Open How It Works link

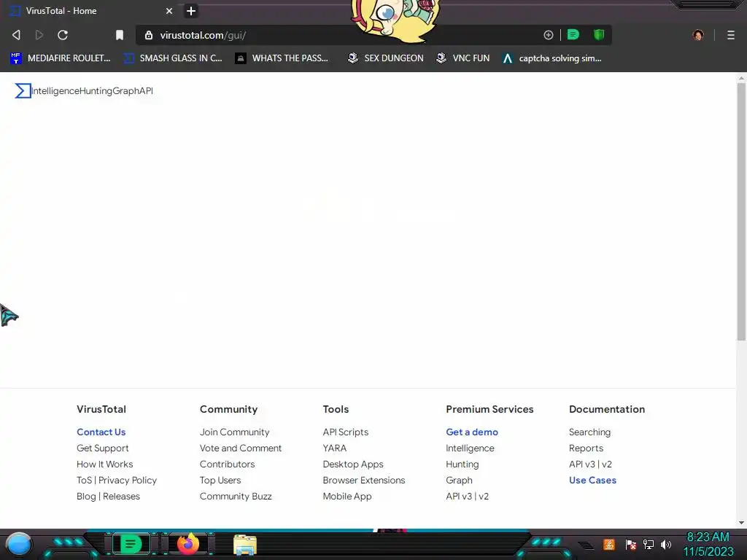click(105, 464)
